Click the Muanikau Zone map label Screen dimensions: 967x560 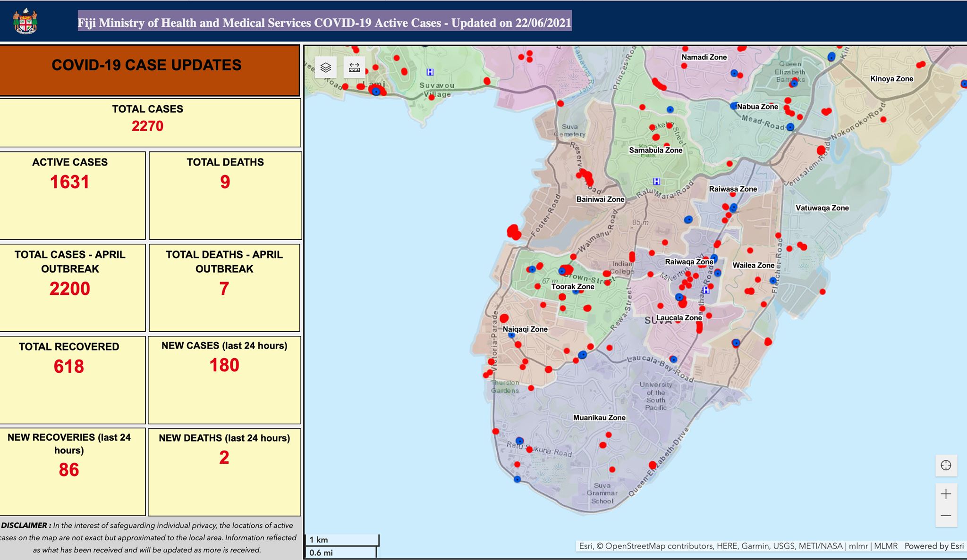tap(599, 418)
